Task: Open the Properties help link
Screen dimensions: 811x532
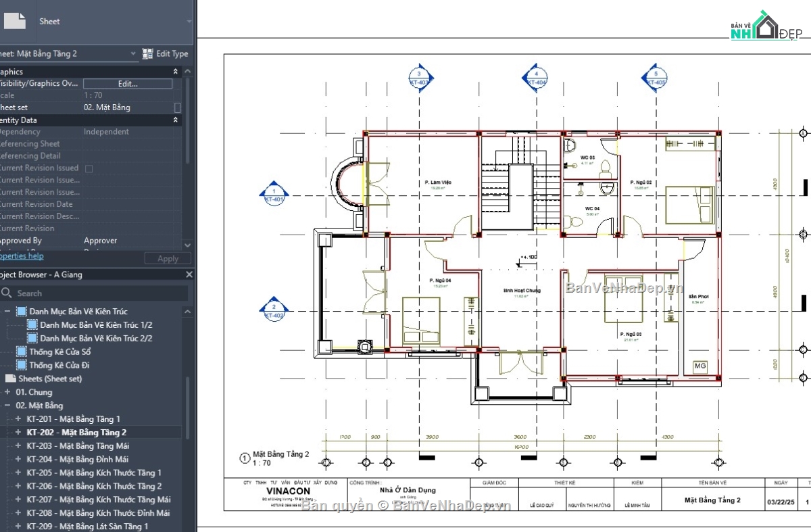Action: pos(20,256)
